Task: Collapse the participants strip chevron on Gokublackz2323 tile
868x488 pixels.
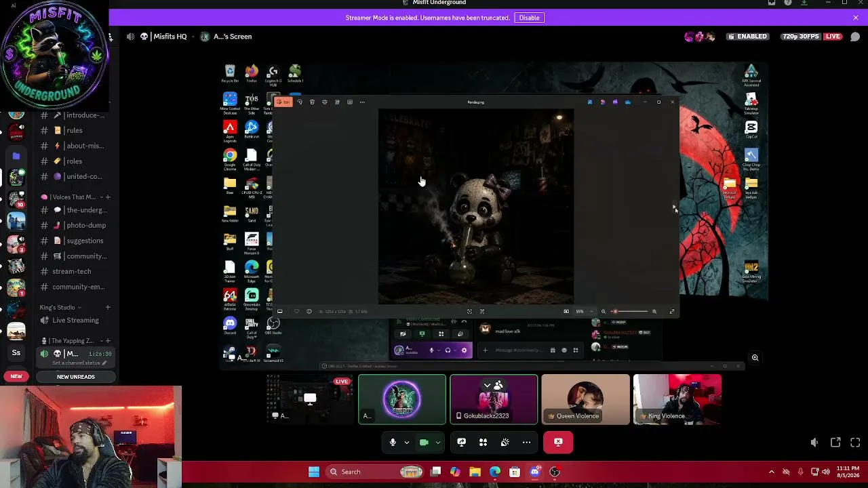Action: [487, 385]
